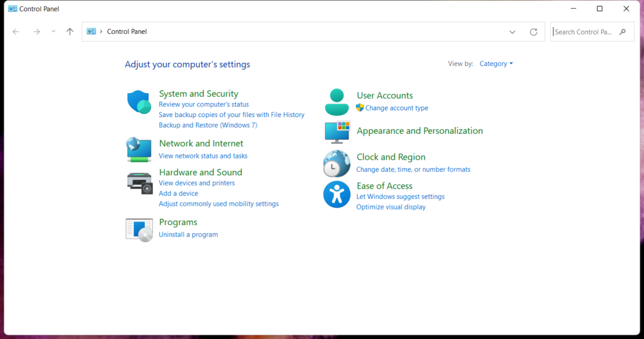Open System and Security heading
644x339 pixels.
[x=198, y=94]
